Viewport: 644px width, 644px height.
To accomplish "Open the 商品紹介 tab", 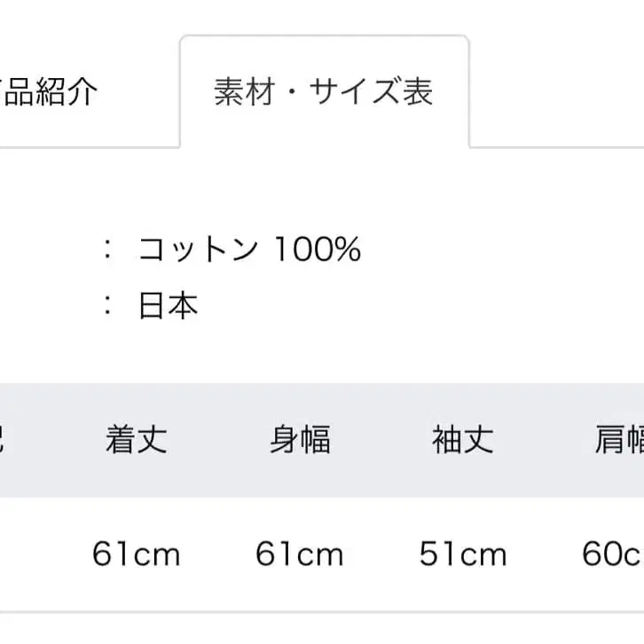I will coord(49,92).
